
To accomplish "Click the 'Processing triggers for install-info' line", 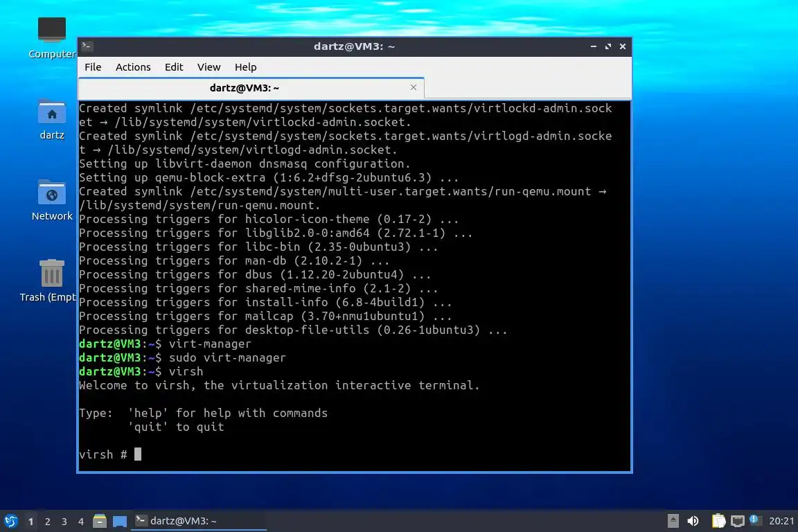I will coord(265,303).
